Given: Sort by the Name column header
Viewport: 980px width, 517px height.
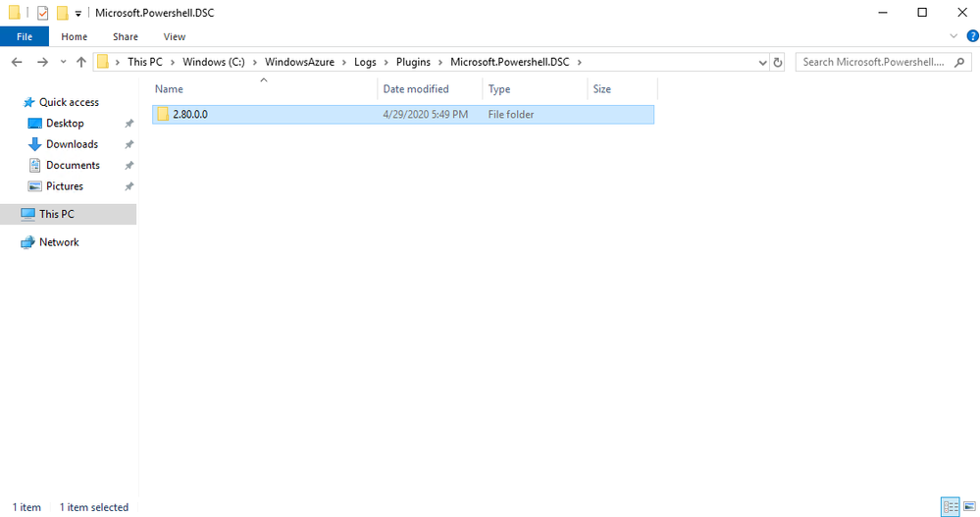Looking at the screenshot, I should (265, 88).
